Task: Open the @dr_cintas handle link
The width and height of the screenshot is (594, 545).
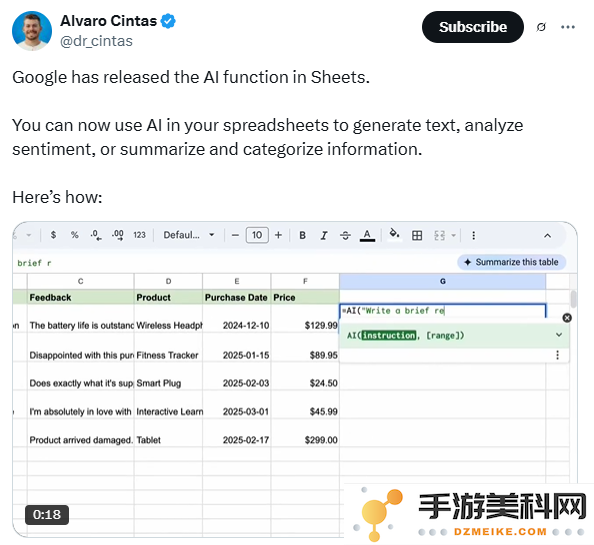Action: point(96,41)
